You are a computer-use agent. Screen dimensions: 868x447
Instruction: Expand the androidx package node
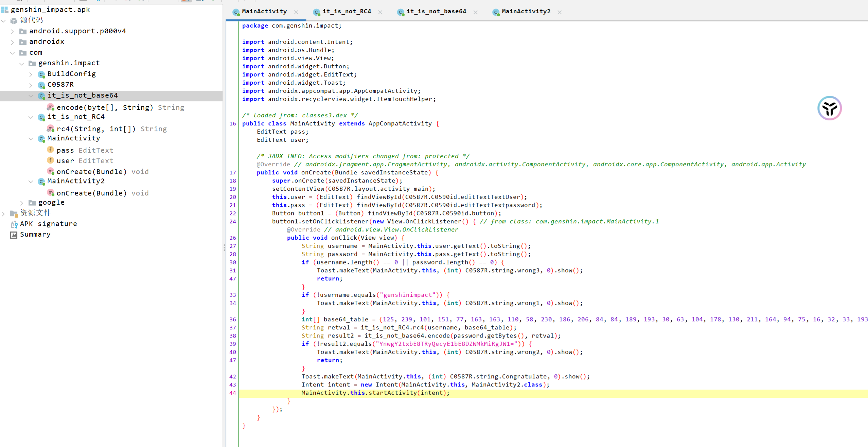[13, 42]
